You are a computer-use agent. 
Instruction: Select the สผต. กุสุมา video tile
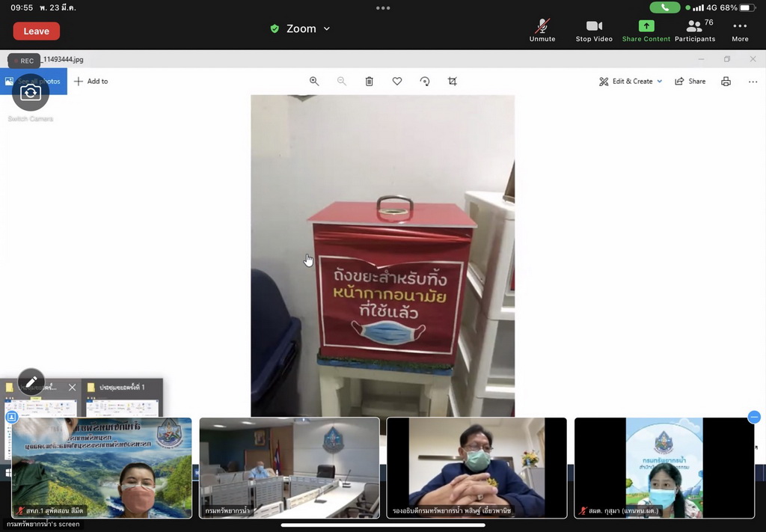click(664, 468)
